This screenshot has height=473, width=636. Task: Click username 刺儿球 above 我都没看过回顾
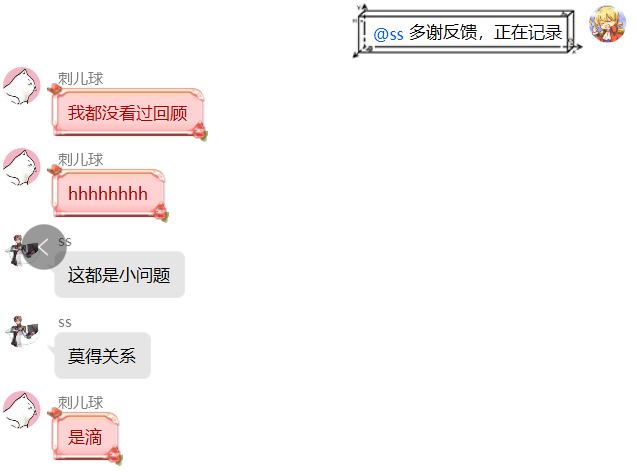click(x=80, y=78)
